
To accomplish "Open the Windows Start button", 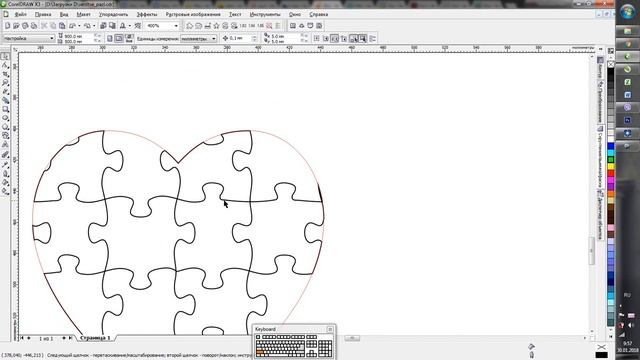I will [x=627, y=11].
